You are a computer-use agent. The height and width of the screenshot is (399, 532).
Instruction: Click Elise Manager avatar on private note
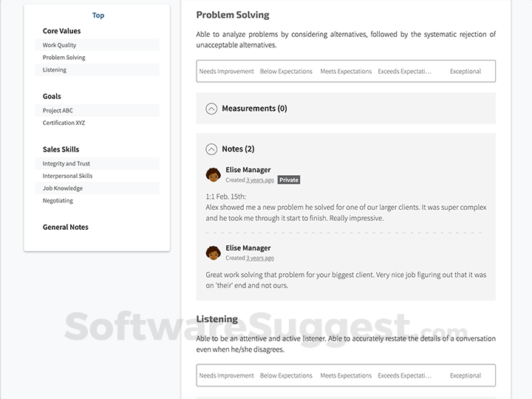click(x=214, y=174)
